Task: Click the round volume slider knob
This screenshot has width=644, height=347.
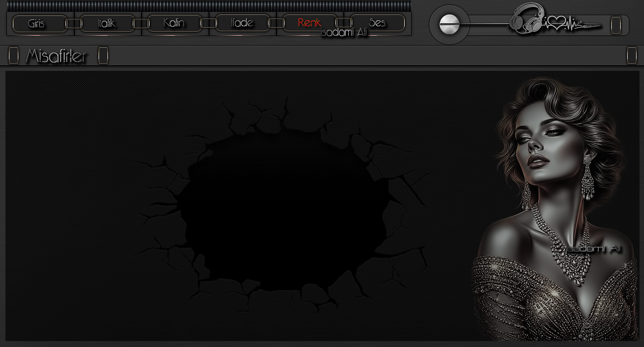Action: click(x=450, y=24)
